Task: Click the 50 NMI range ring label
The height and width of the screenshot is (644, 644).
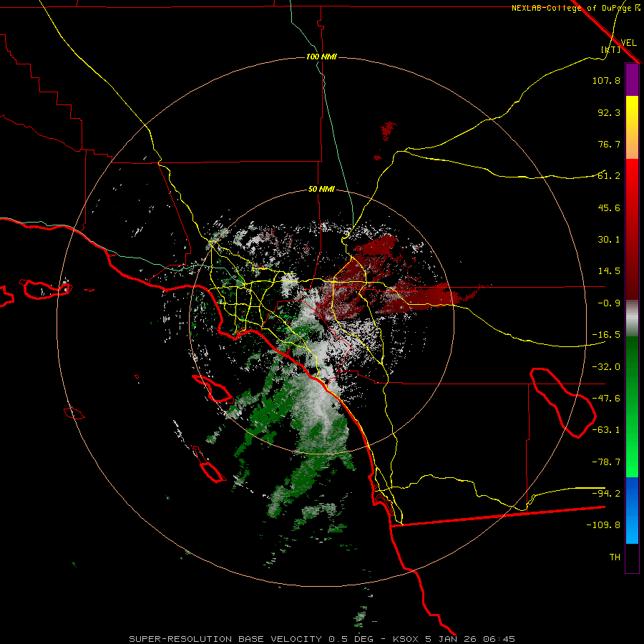Action: [x=321, y=190]
